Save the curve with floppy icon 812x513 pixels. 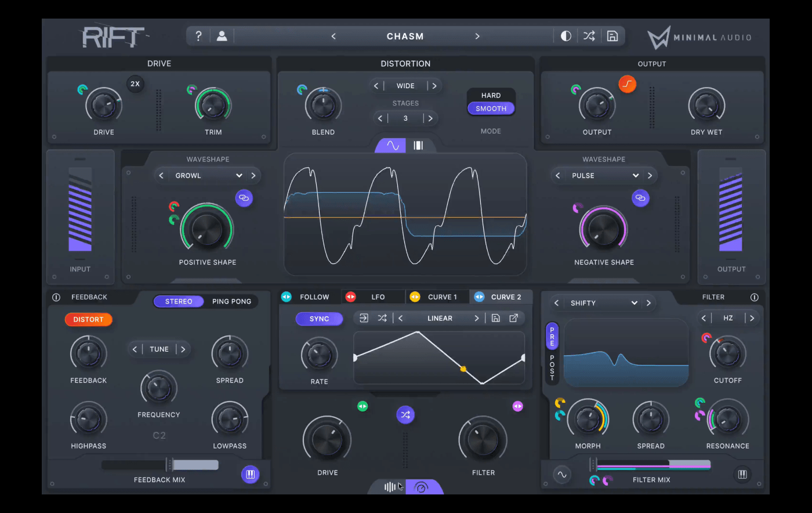point(495,318)
